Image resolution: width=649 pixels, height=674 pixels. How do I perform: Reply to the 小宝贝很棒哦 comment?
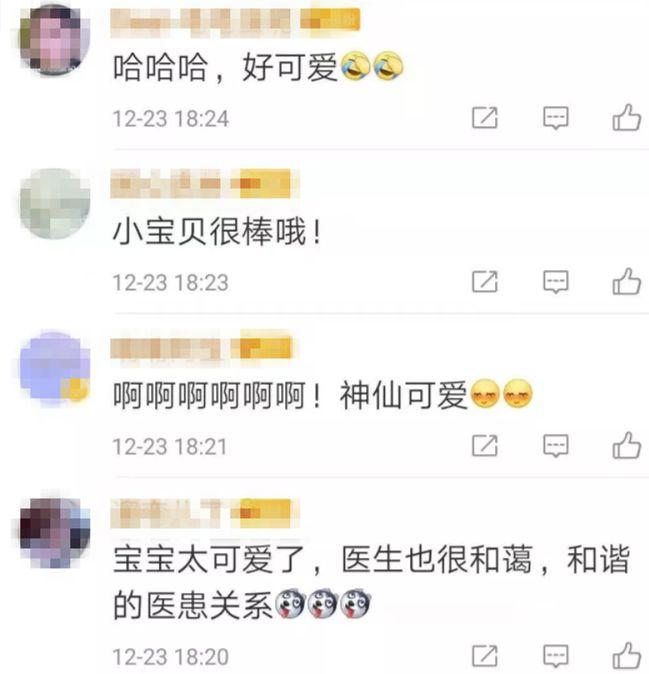point(556,282)
